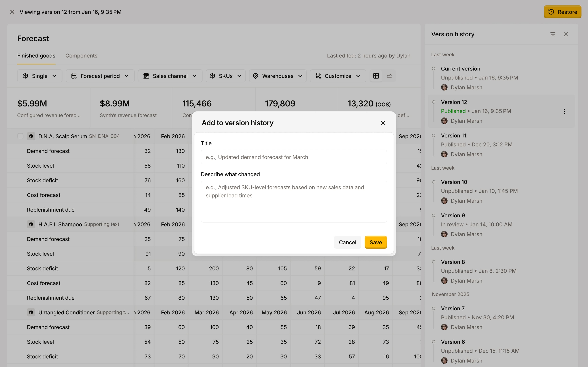Select the table view icon
The height and width of the screenshot is (367, 588).
(x=376, y=76)
